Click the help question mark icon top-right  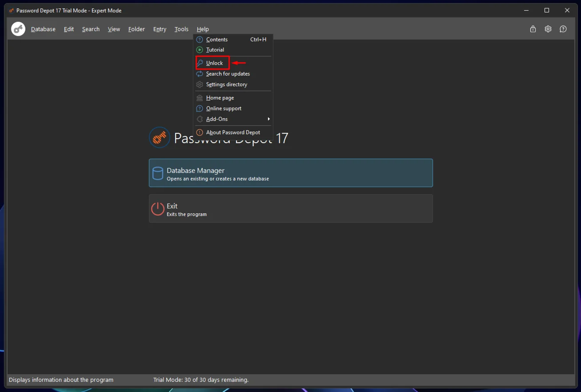563,29
